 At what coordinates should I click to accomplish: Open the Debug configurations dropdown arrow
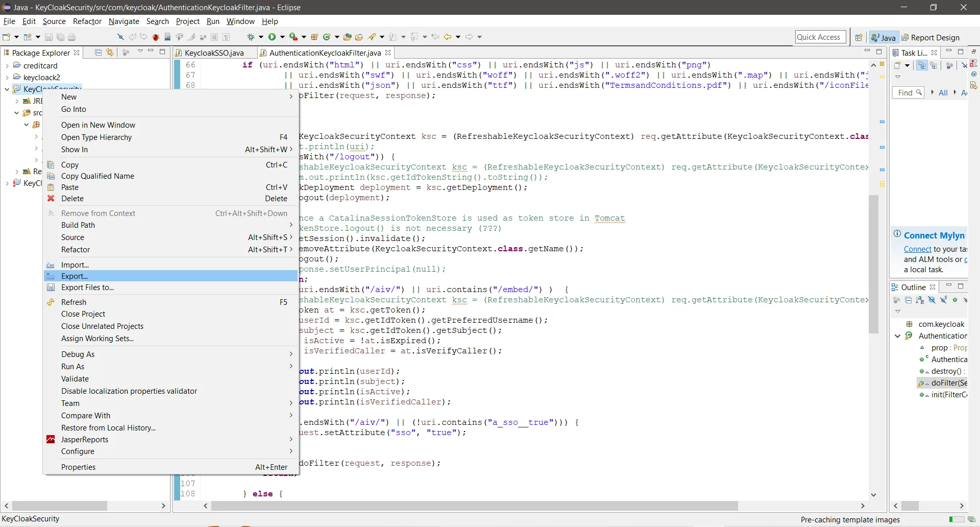(261, 37)
